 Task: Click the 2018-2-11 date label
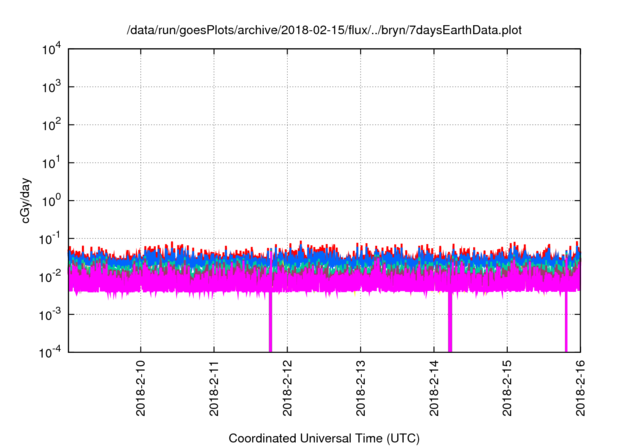pos(214,388)
